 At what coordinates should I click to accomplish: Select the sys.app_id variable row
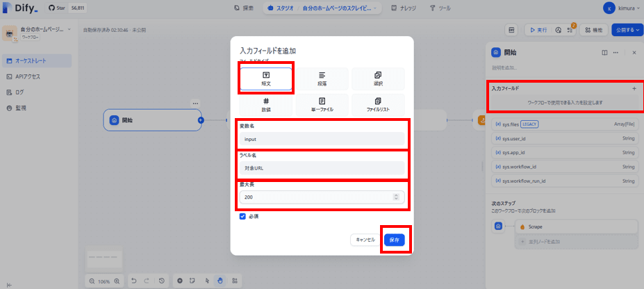pyautogui.click(x=565, y=153)
